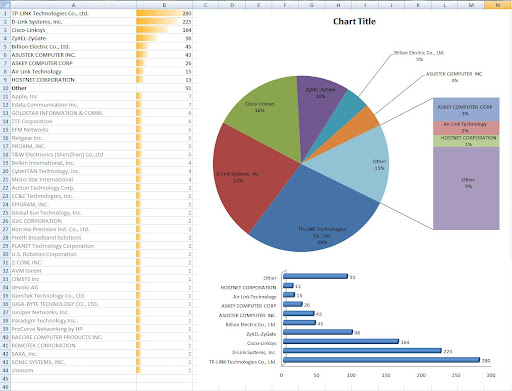This screenshot has height=391, width=512.
Task: Select row 1 header
Action: click(x=5, y=13)
